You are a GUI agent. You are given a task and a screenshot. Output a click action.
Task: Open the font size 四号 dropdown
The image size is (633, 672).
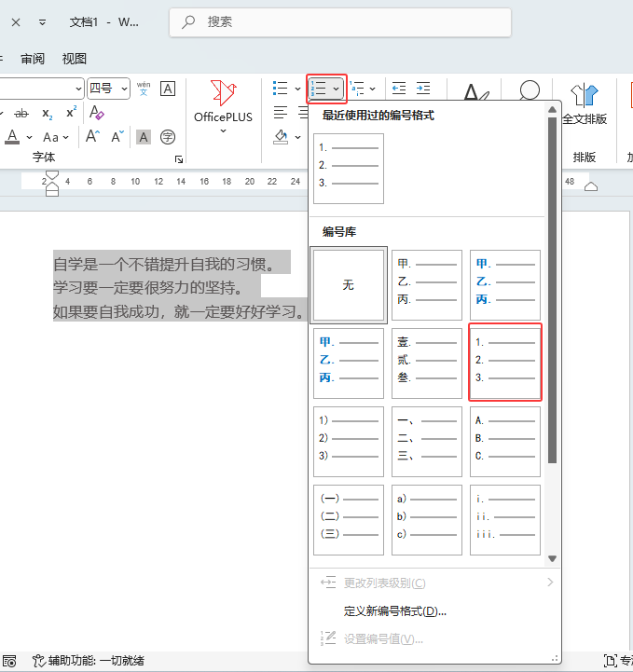pyautogui.click(x=108, y=89)
